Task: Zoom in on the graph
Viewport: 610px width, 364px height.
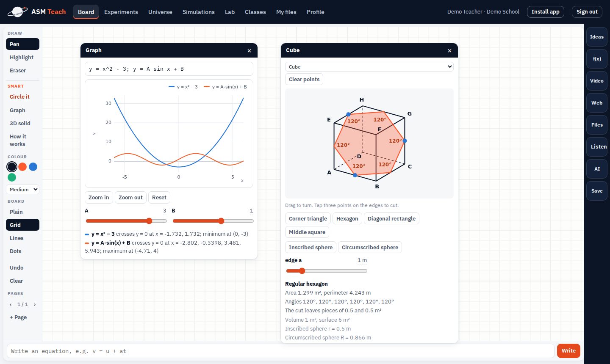Action: coord(99,197)
